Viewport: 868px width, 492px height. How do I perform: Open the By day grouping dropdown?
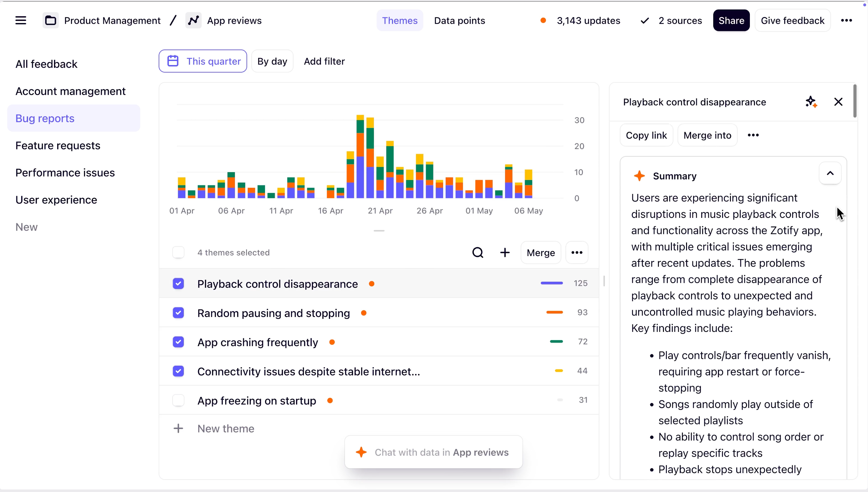(x=272, y=61)
